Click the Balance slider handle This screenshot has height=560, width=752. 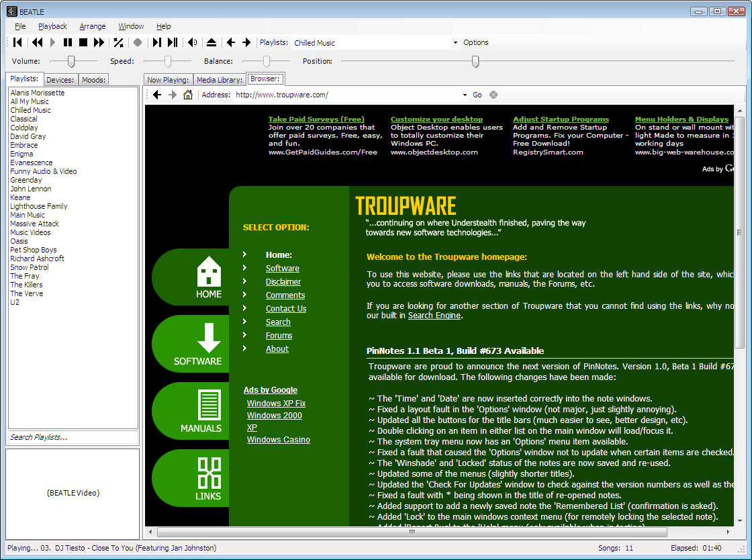click(266, 61)
